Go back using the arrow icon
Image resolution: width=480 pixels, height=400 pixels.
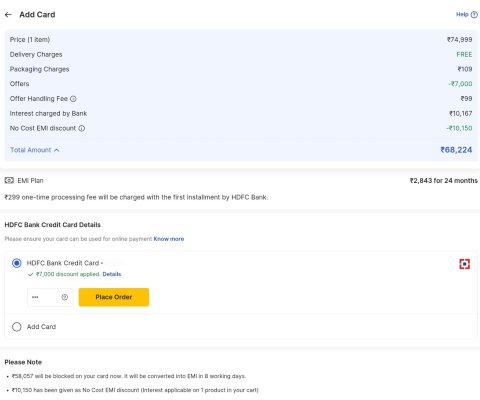tap(8, 15)
